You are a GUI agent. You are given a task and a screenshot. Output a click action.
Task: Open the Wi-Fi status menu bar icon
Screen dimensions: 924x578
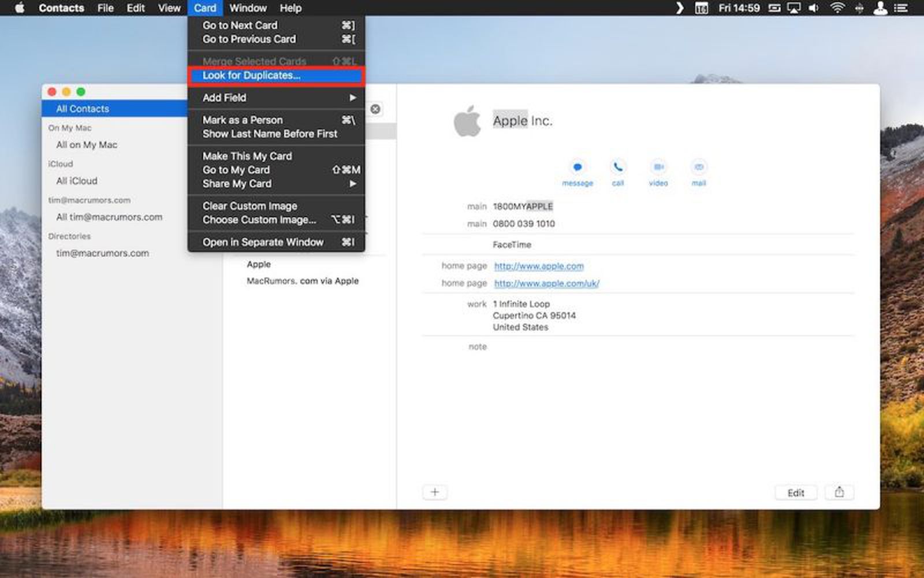(837, 8)
